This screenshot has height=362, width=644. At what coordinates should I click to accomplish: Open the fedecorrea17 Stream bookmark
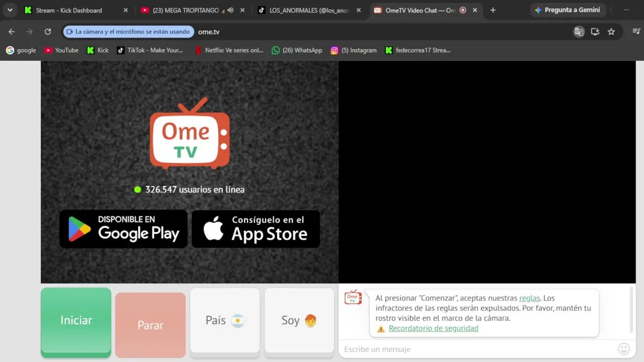pyautogui.click(x=418, y=50)
